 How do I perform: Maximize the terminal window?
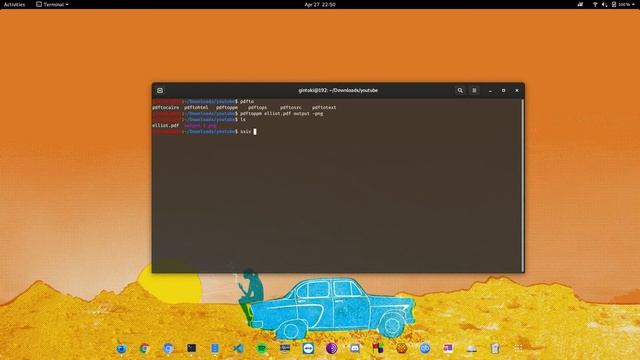(503, 90)
